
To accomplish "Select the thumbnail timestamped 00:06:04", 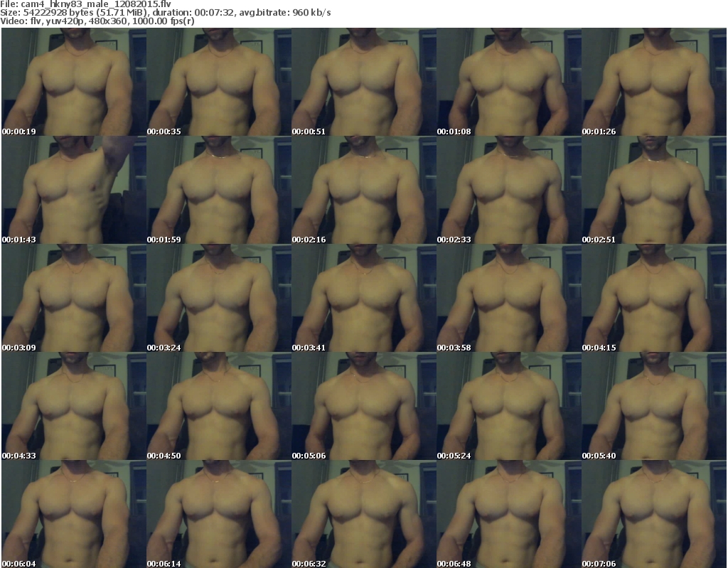I will tap(74, 514).
